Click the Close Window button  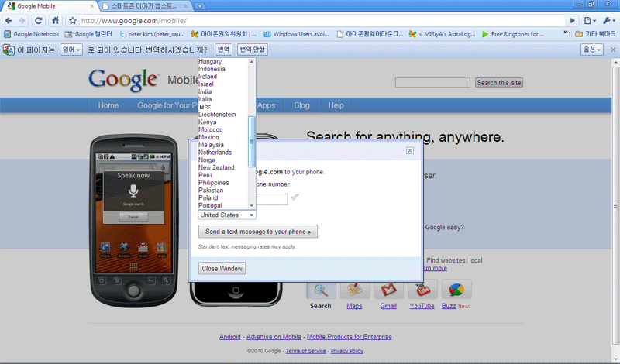pyautogui.click(x=222, y=269)
